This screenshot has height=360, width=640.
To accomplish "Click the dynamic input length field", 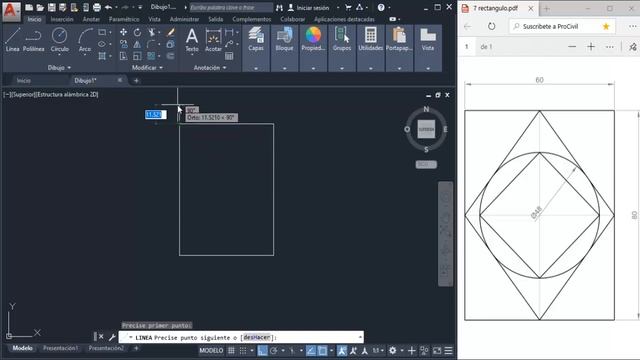I will click(156, 115).
